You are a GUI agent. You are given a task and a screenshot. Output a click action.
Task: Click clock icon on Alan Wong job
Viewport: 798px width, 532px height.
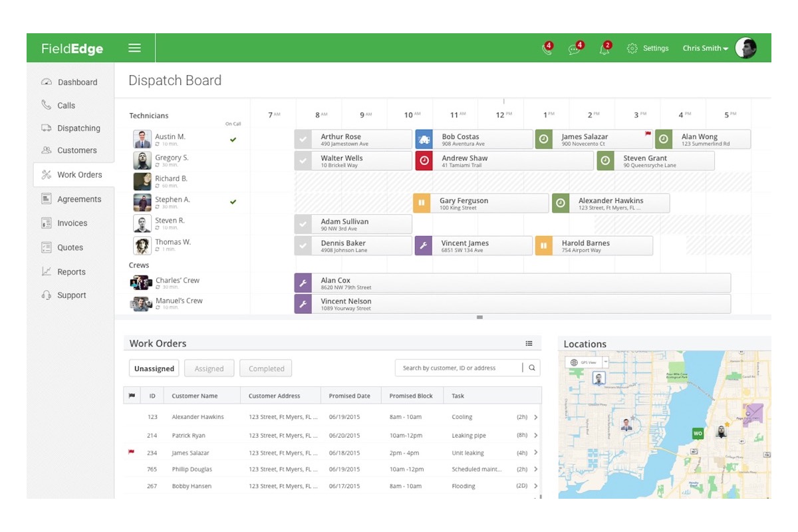663,140
